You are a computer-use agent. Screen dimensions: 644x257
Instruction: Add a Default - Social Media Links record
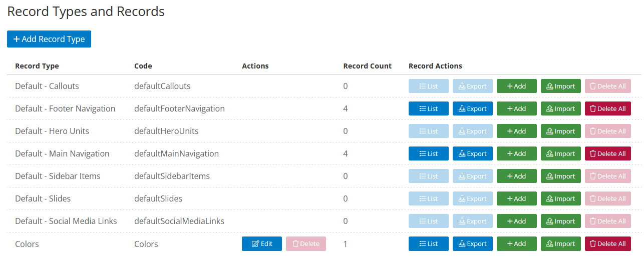click(x=517, y=221)
